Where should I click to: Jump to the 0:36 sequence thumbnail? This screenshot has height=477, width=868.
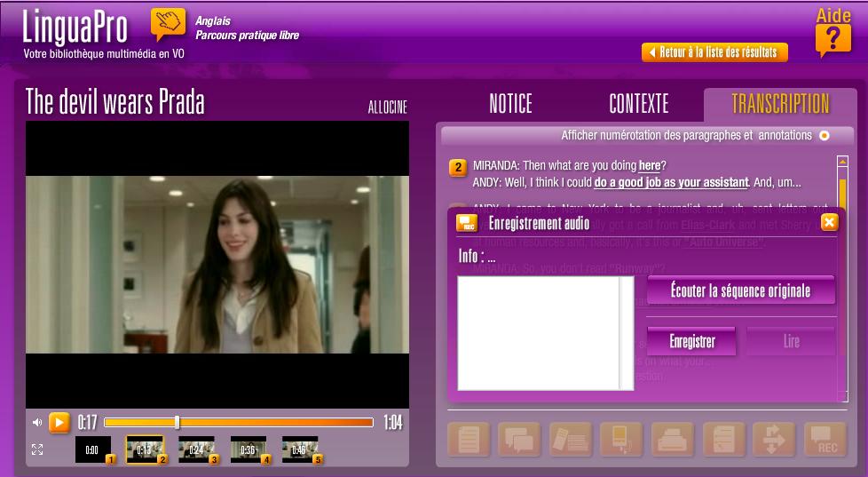[249, 449]
